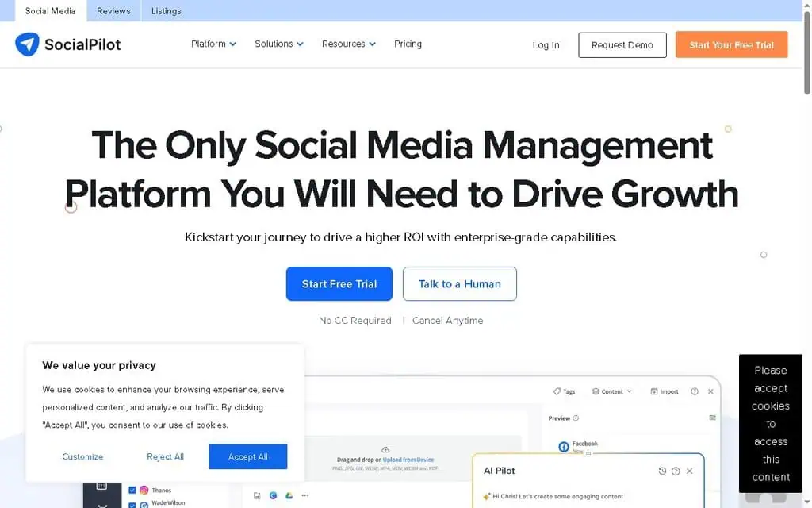Expand the Platform menu
Screen dimensions: 812x508
click(213, 44)
